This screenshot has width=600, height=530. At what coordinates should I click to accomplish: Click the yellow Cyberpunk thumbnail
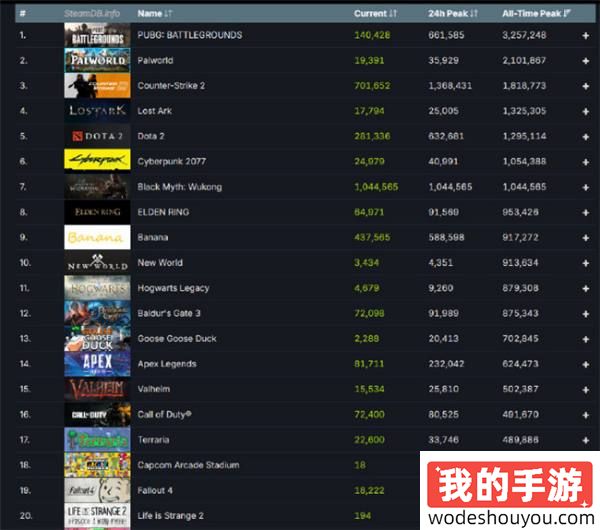(97, 160)
